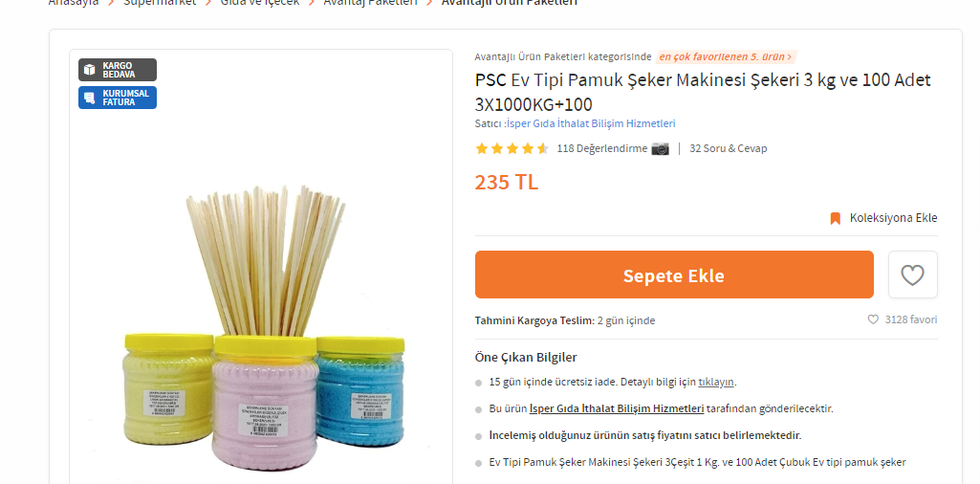
Task: Click the Koleksiyona Ekle bookmark icon
Action: pos(835,218)
